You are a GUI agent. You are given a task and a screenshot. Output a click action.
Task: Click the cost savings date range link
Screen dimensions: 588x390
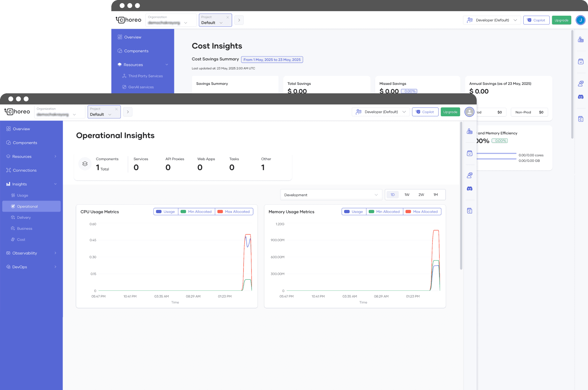click(272, 60)
